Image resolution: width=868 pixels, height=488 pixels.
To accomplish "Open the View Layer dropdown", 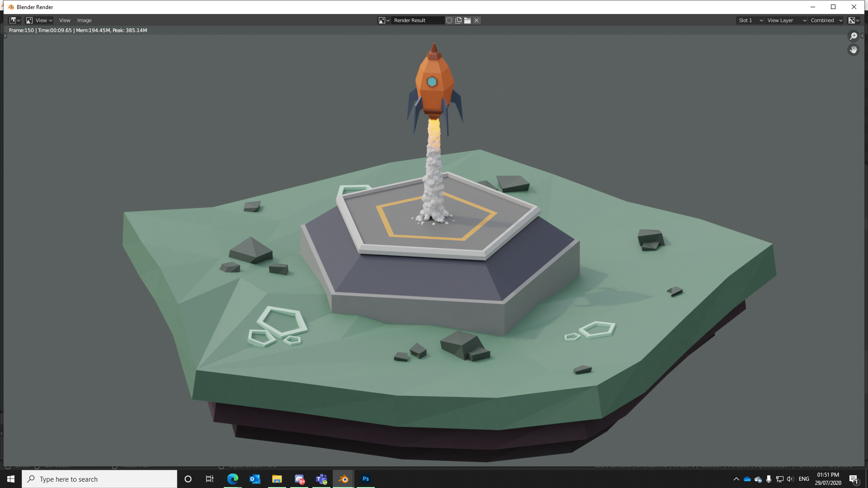I will 786,20.
